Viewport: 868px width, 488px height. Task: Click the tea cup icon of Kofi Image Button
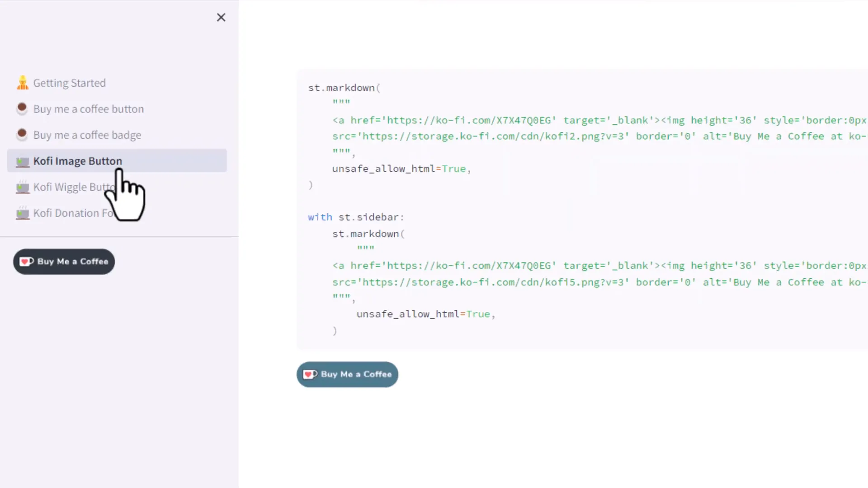(23, 161)
